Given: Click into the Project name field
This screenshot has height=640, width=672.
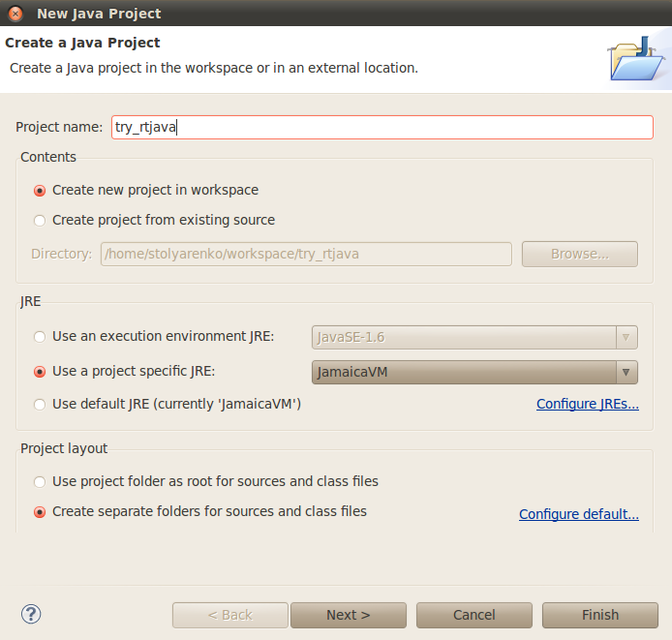Looking at the screenshot, I should click(382, 127).
